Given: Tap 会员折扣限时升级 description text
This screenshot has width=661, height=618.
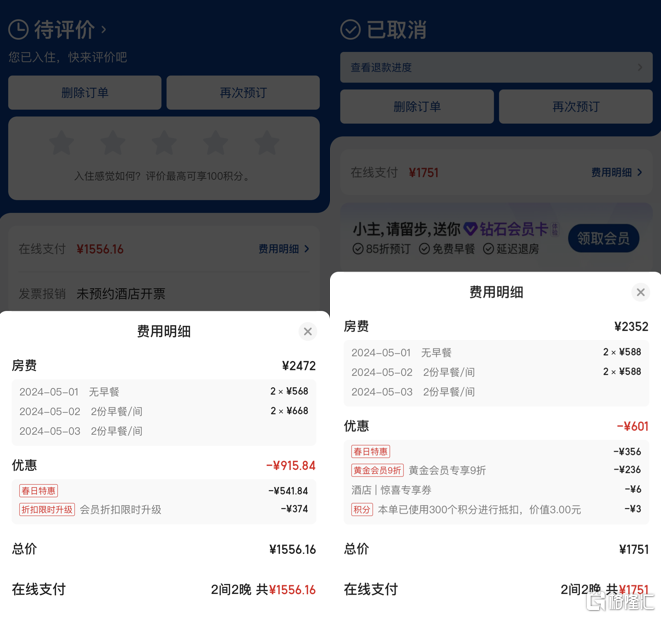Looking at the screenshot, I should click(121, 510).
